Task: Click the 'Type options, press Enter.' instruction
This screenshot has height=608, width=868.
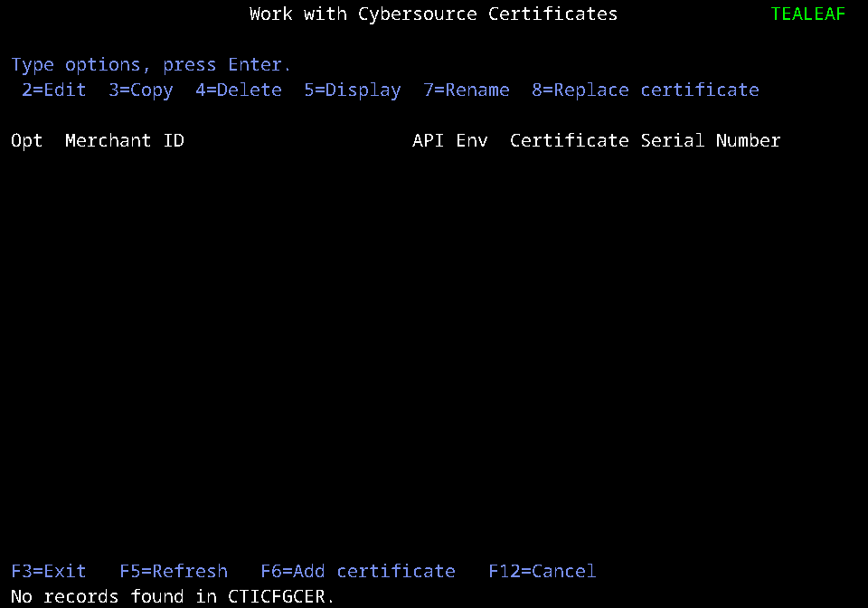Action: coord(151,65)
